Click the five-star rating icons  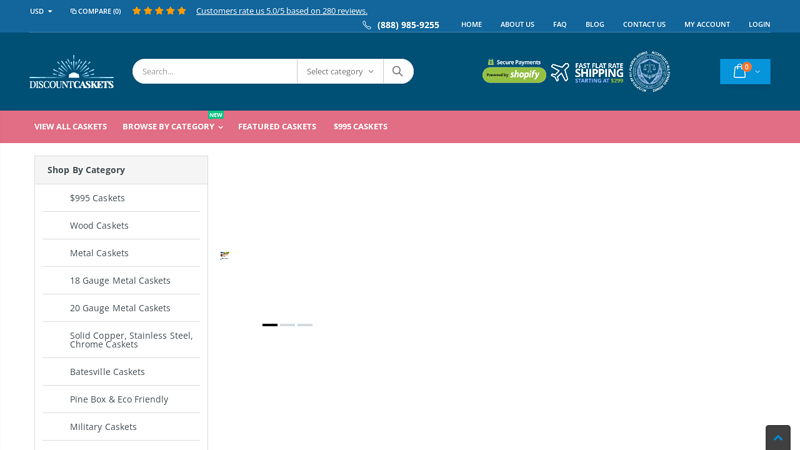tap(159, 11)
